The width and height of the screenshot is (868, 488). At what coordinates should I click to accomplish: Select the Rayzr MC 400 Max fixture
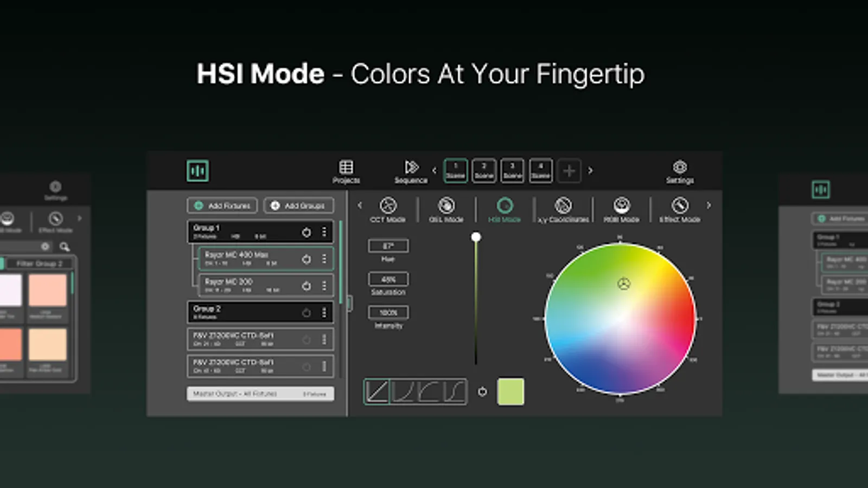click(266, 259)
